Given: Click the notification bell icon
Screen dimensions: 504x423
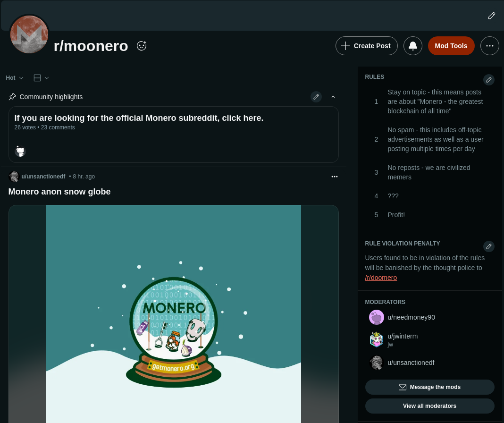Looking at the screenshot, I should [x=413, y=46].
